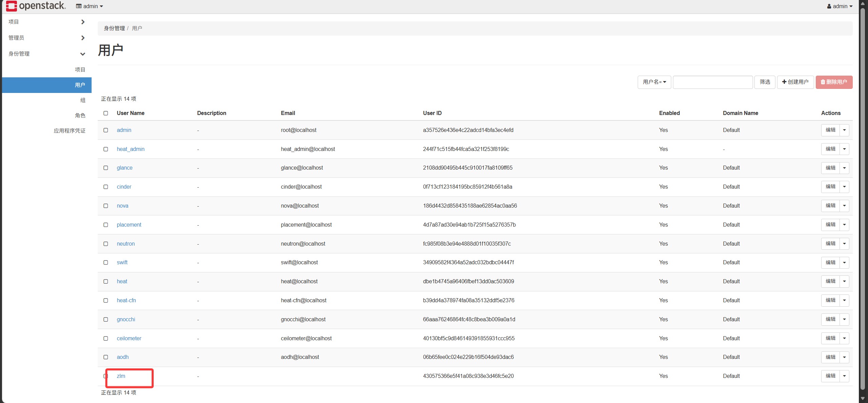The width and height of the screenshot is (868, 403).
Task: Open the admin project dropdown in header
Action: pos(90,6)
